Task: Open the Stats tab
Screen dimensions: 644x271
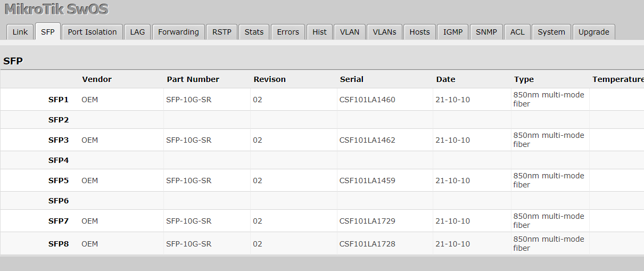Action: (254, 32)
